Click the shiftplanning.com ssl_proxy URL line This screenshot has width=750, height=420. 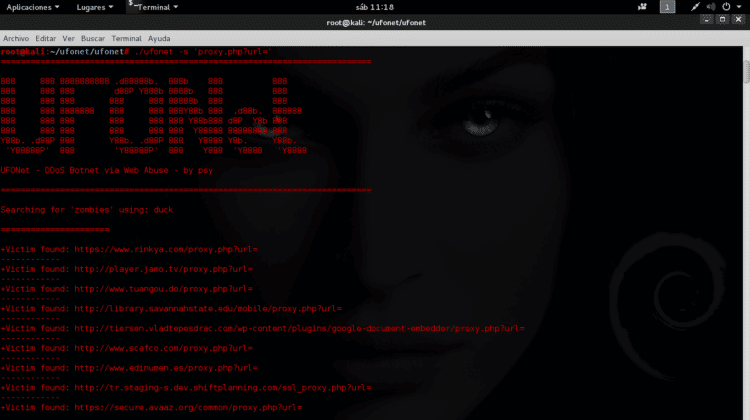coord(186,387)
